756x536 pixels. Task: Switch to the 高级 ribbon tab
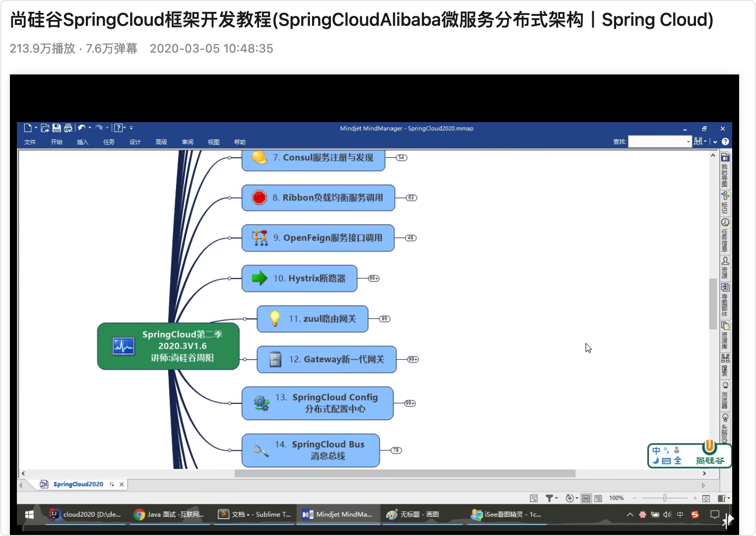161,142
